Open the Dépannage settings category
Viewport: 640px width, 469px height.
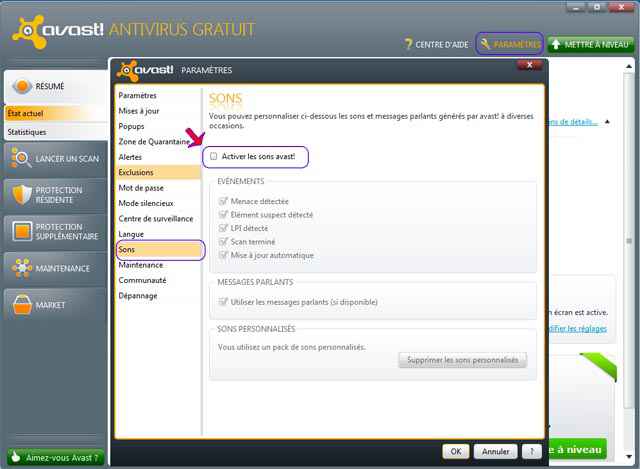point(158,296)
